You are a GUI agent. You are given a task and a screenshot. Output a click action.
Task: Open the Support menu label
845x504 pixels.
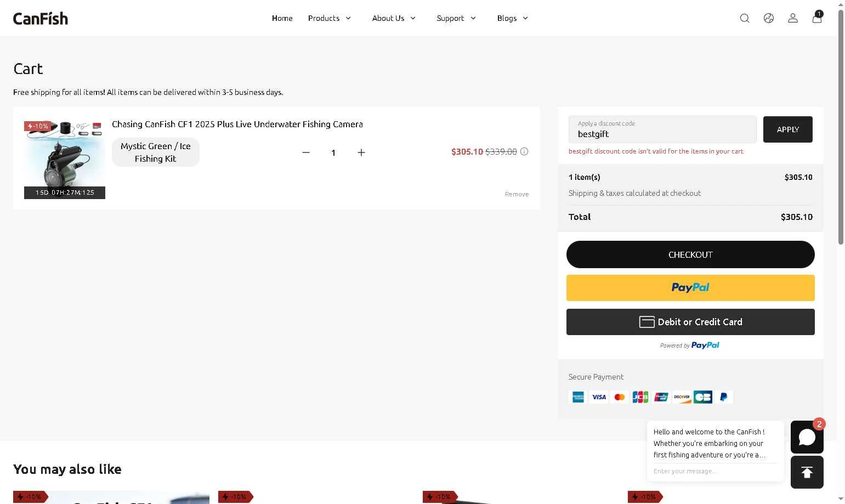point(450,18)
